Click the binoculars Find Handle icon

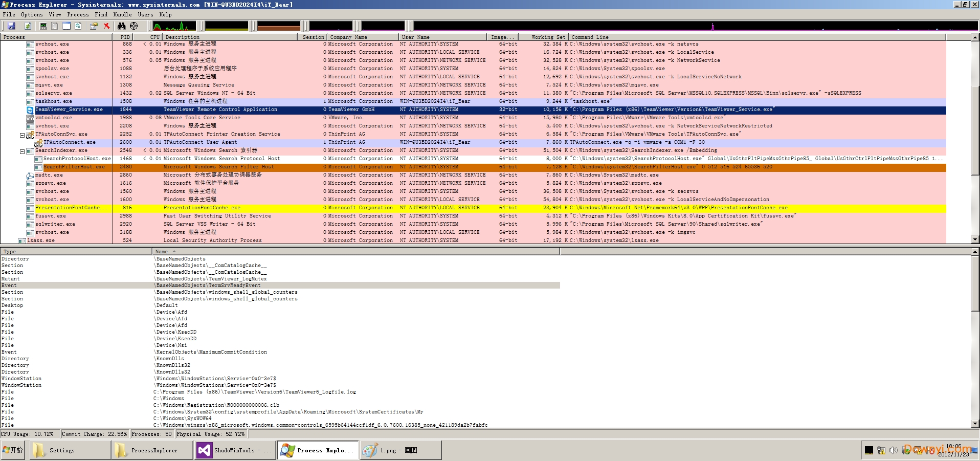click(121, 26)
